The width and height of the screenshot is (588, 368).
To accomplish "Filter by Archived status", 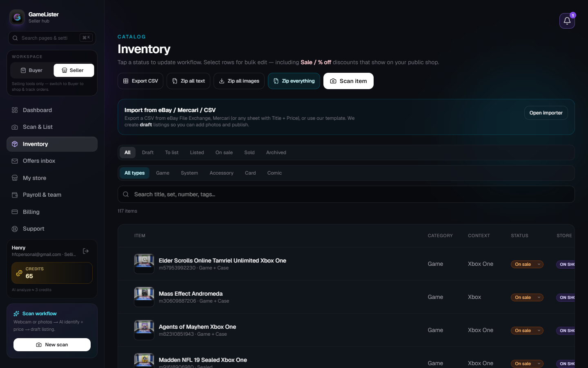I will click(x=276, y=153).
